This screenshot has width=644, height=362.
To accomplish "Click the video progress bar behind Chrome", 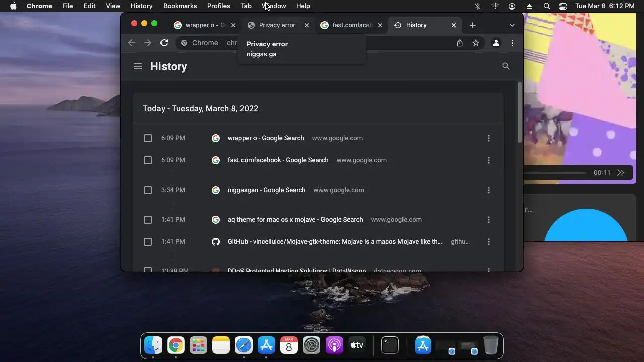I will (x=555, y=173).
